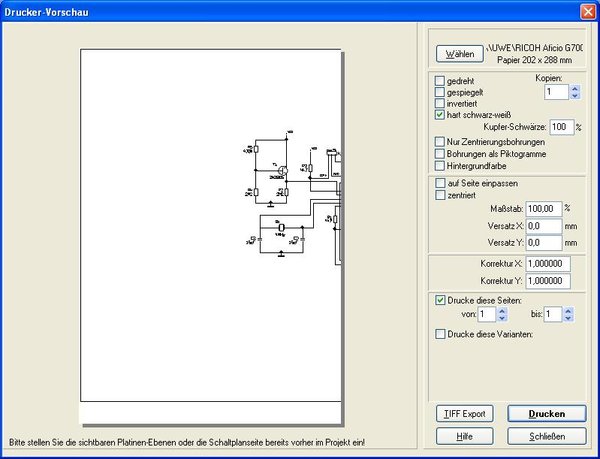Decrease the von page with down arrow
The image size is (600, 459).
[x=502, y=318]
